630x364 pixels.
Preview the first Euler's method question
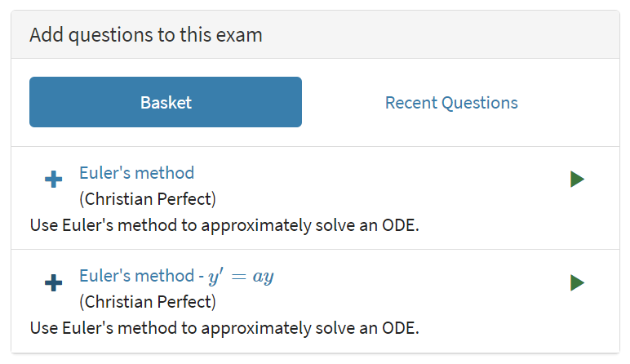point(577,180)
